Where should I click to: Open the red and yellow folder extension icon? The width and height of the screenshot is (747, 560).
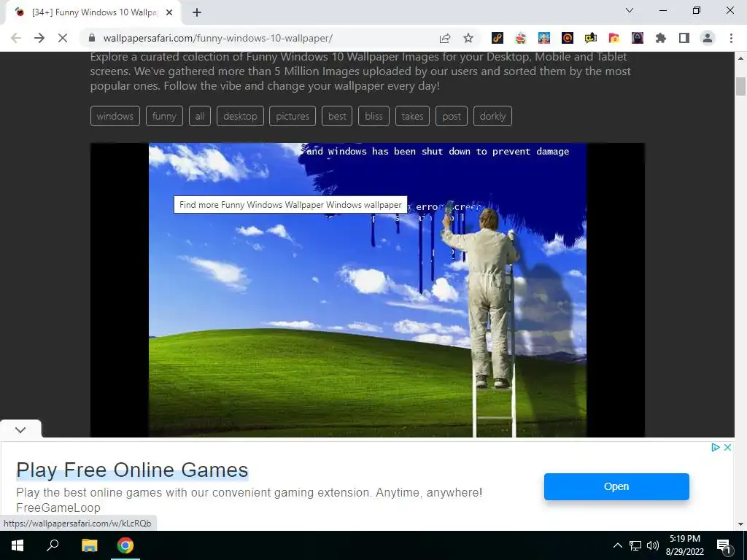[x=614, y=38]
